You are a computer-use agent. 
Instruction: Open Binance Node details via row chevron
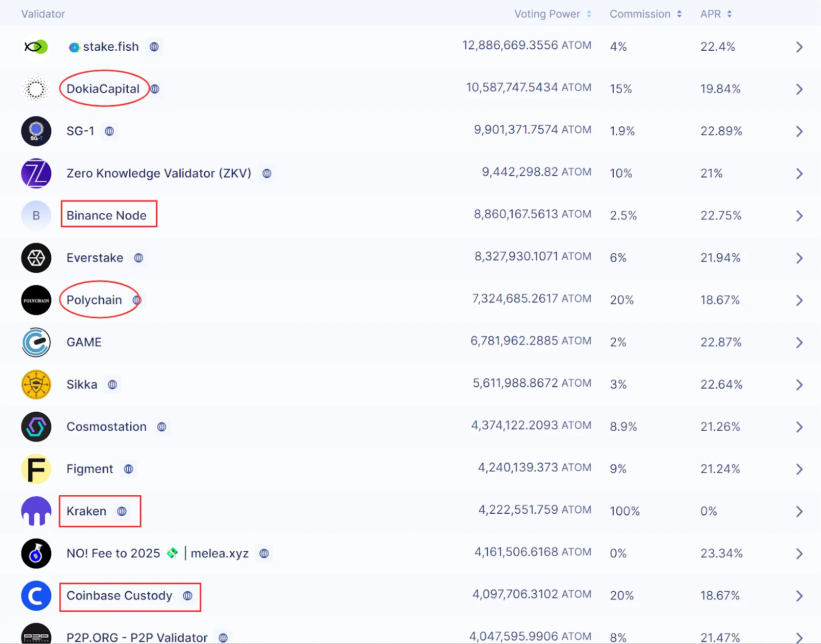coord(799,216)
